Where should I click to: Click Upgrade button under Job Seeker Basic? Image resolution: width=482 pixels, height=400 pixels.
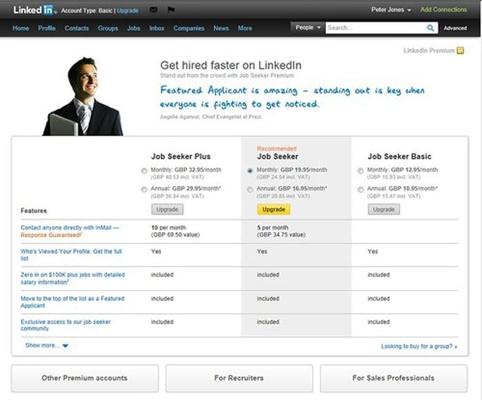coord(384,209)
